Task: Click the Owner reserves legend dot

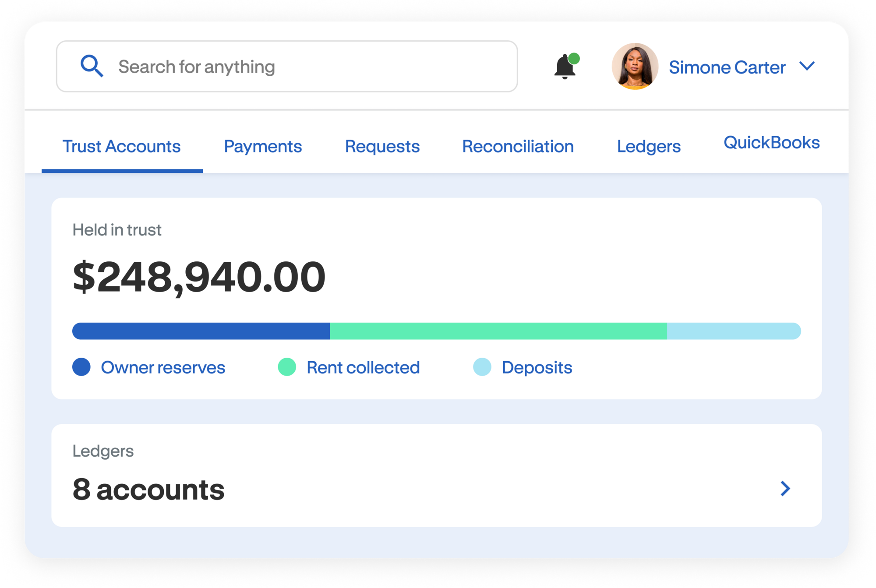Action: [81, 367]
